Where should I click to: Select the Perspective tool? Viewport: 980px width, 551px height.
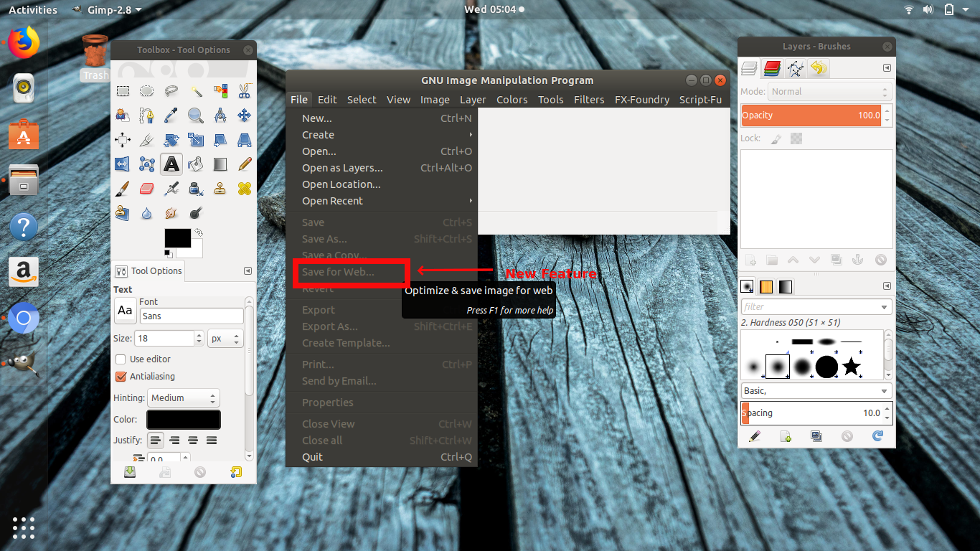tap(245, 140)
